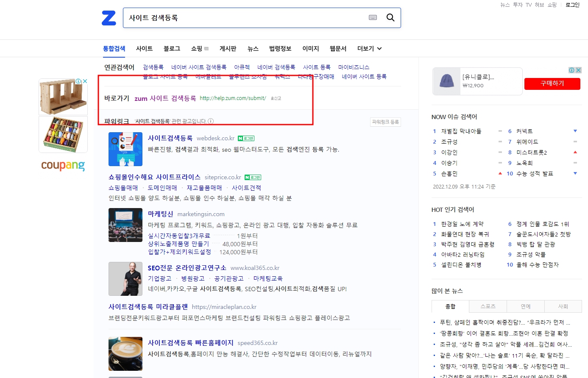Click trending keyword 손흥민

tap(449, 174)
